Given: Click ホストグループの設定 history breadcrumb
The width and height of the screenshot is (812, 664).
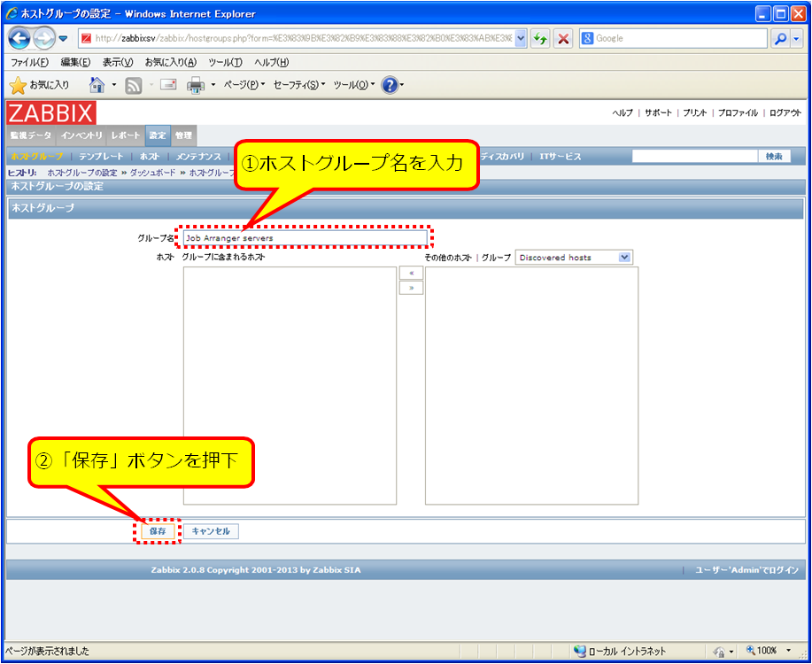Looking at the screenshot, I should point(82,173).
